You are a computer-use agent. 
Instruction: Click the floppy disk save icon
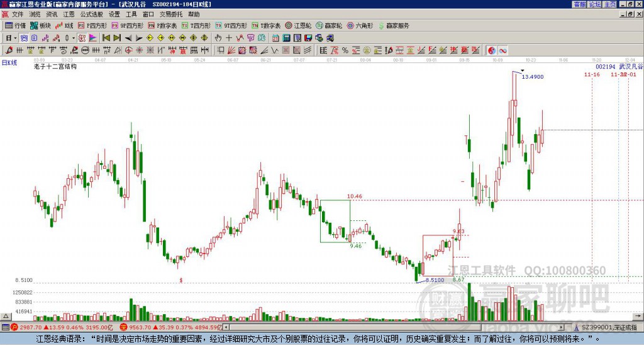pos(308,38)
